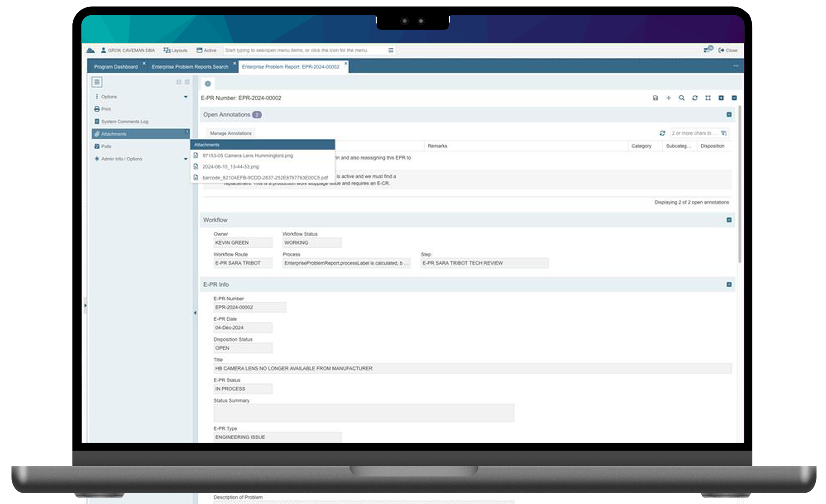Image resolution: width=826 pixels, height=504 pixels.
Task: Click the Manage Annotations button
Action: click(x=231, y=133)
